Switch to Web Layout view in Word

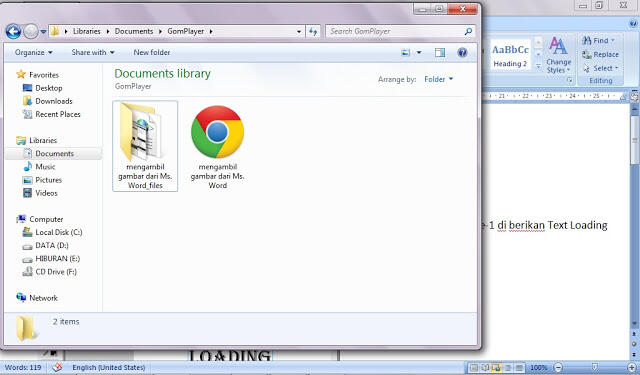tap(496, 368)
